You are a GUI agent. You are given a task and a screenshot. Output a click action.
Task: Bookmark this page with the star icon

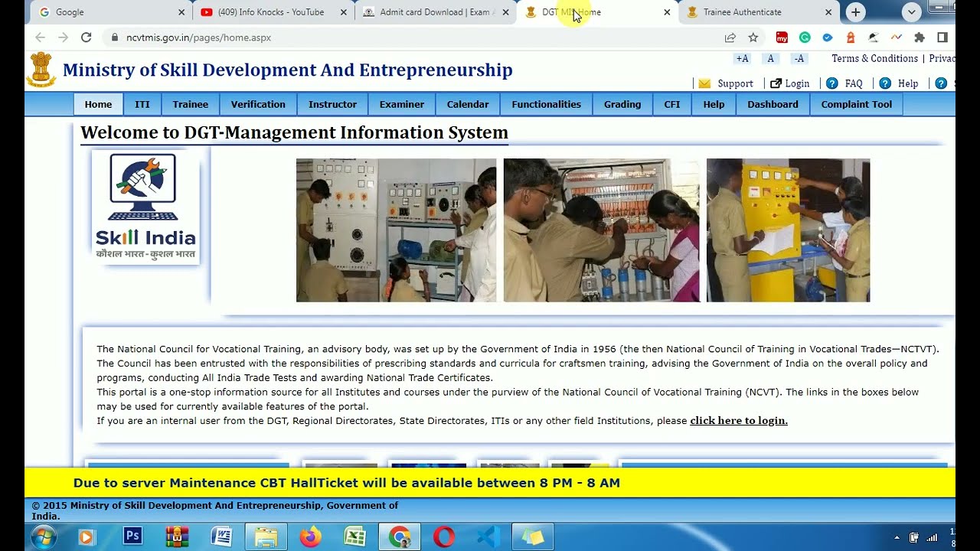pos(753,37)
